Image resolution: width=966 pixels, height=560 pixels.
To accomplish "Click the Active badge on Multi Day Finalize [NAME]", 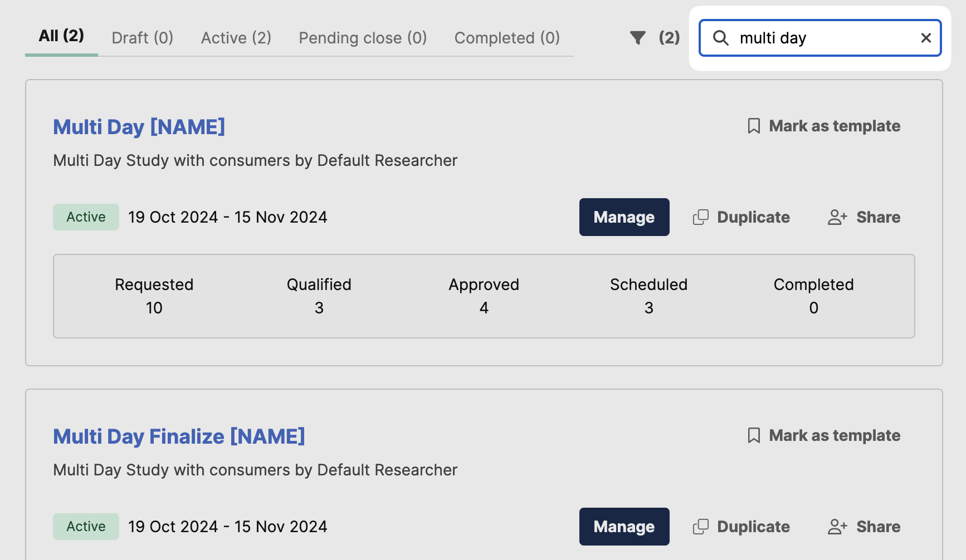I will (x=86, y=527).
